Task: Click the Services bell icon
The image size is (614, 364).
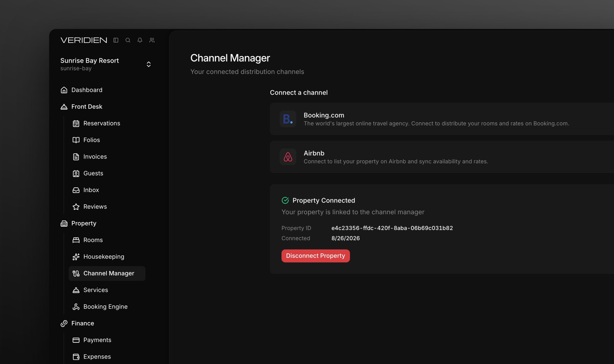Action: click(x=76, y=290)
